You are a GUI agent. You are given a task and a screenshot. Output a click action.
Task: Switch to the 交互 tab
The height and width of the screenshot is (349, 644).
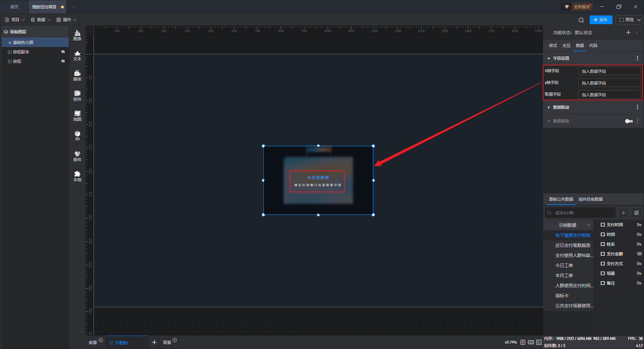[x=566, y=46]
